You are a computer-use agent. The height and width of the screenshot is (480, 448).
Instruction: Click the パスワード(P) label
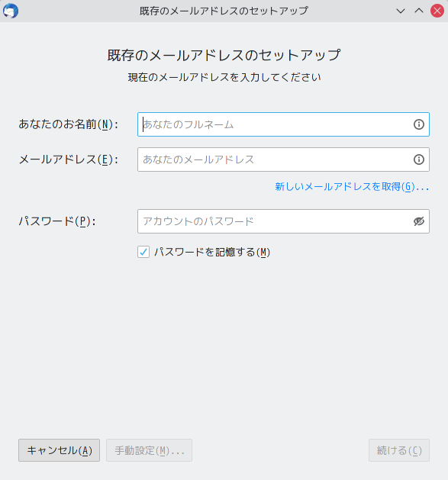(57, 221)
